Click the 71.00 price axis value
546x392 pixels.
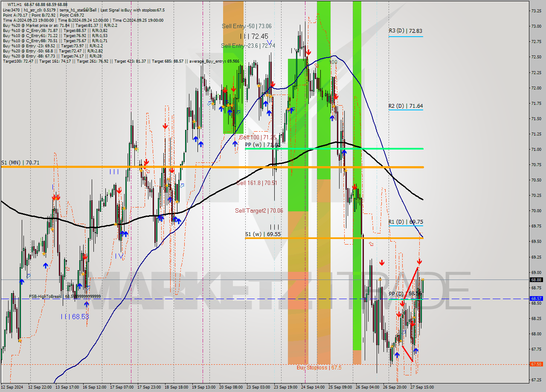(x=536, y=149)
